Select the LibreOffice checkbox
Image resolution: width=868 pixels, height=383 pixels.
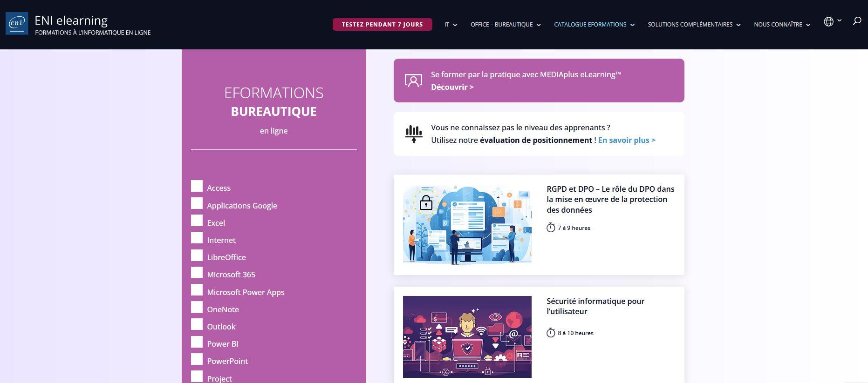point(197,255)
